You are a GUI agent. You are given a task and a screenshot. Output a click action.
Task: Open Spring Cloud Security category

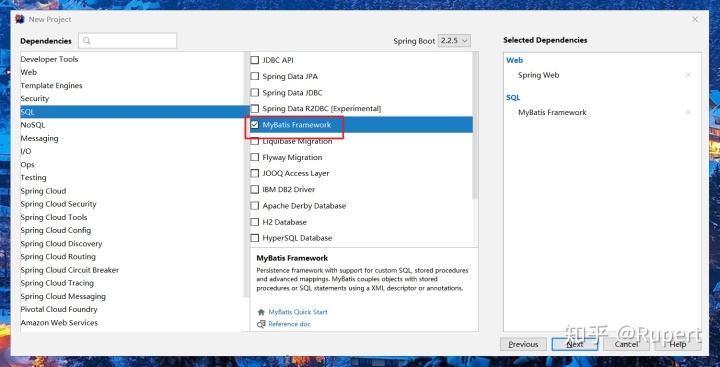pyautogui.click(x=58, y=204)
